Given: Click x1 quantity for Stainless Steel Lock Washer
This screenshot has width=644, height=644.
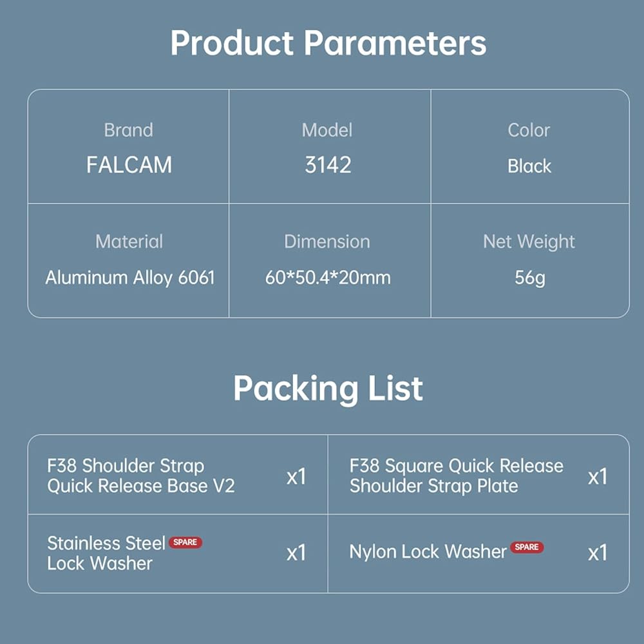Looking at the screenshot, I should click(296, 553).
